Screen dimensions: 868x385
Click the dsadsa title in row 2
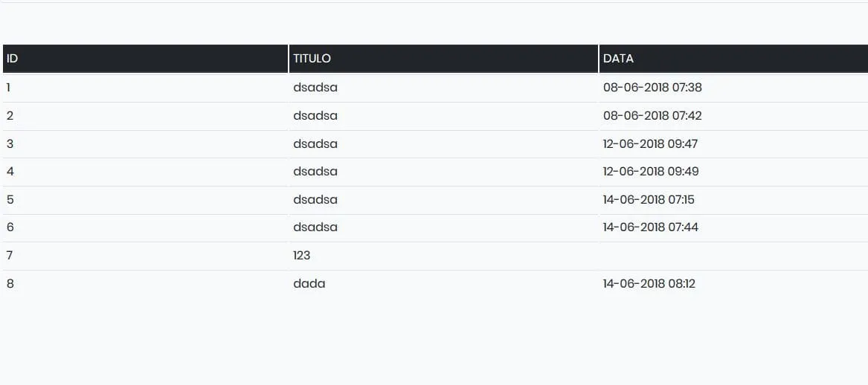point(315,116)
